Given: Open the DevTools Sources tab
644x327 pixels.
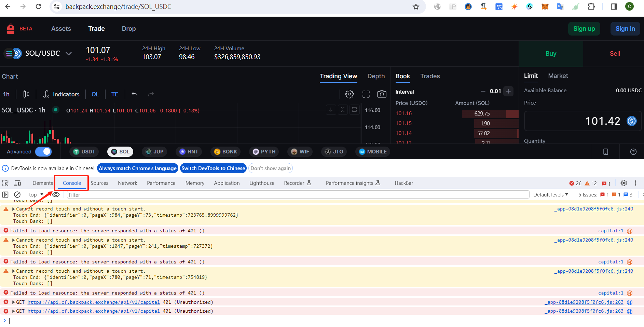Looking at the screenshot, I should click(x=99, y=183).
